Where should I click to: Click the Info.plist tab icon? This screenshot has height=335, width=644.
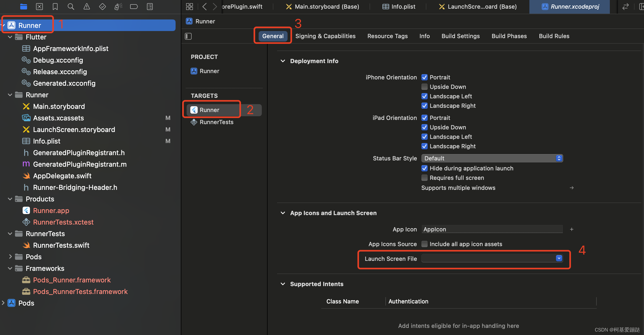coord(385,6)
